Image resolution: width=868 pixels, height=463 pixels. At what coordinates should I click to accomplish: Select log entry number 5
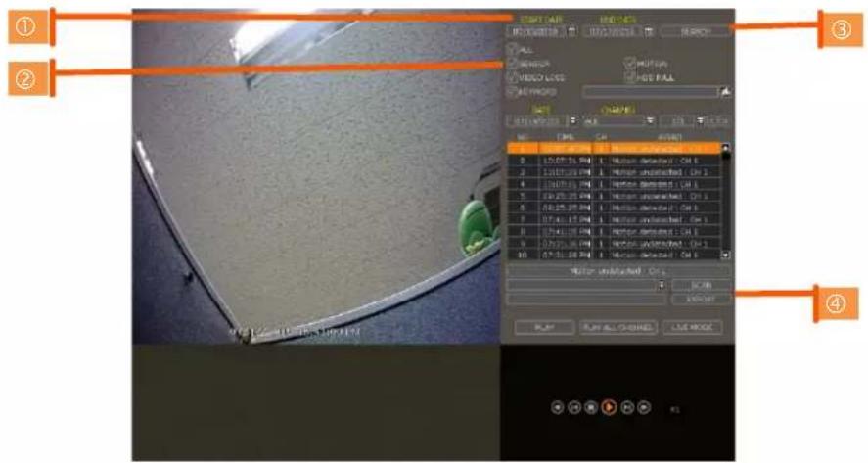615,196
